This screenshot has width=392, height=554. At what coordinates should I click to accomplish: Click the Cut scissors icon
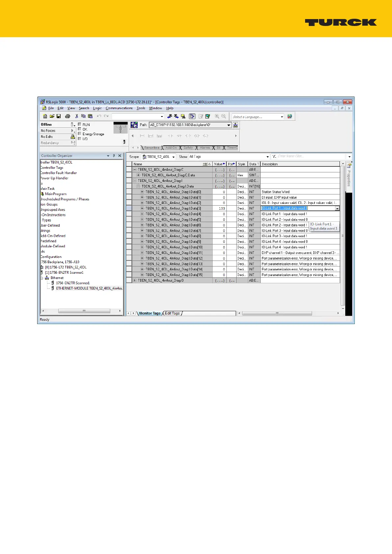click(76, 116)
